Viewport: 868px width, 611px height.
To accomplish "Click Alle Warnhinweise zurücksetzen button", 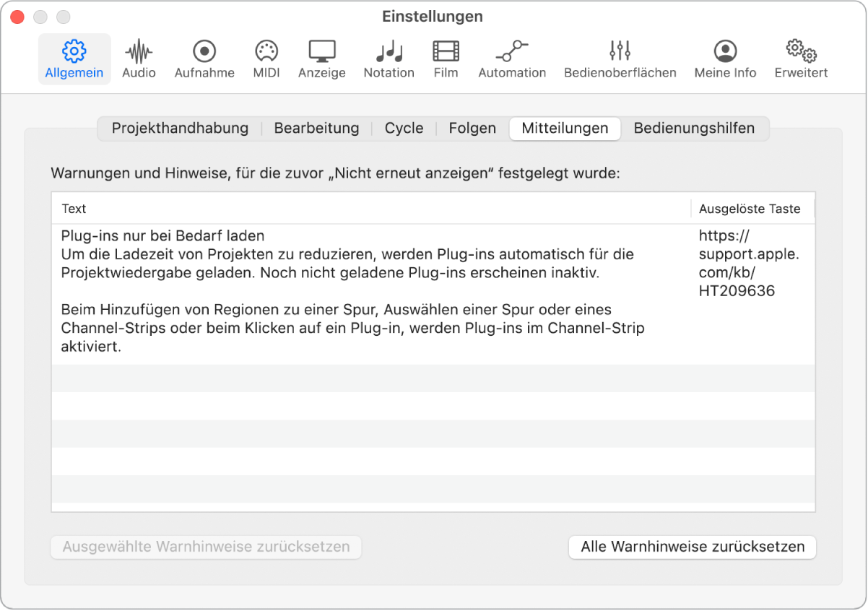I will (x=693, y=547).
